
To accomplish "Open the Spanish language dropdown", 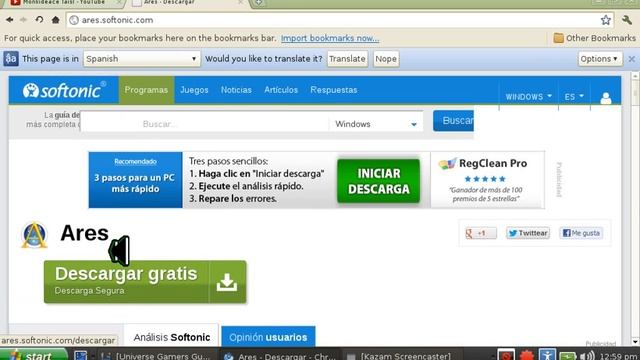I will 142,59.
